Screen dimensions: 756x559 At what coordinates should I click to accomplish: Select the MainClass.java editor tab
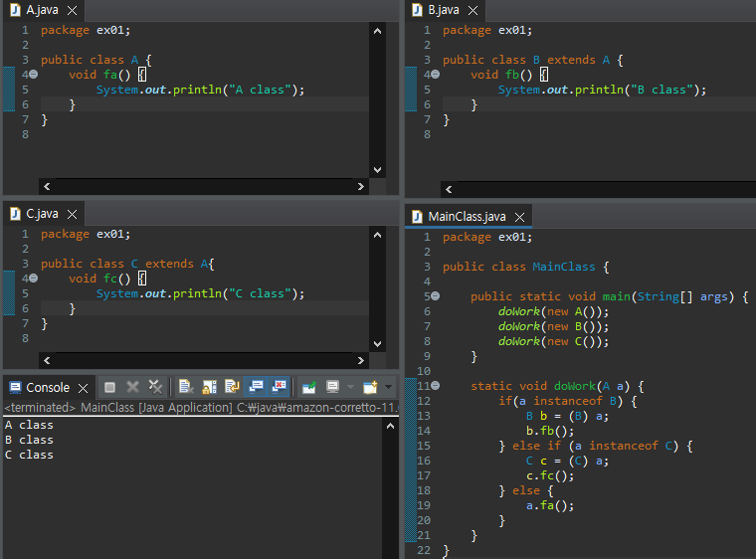467,217
